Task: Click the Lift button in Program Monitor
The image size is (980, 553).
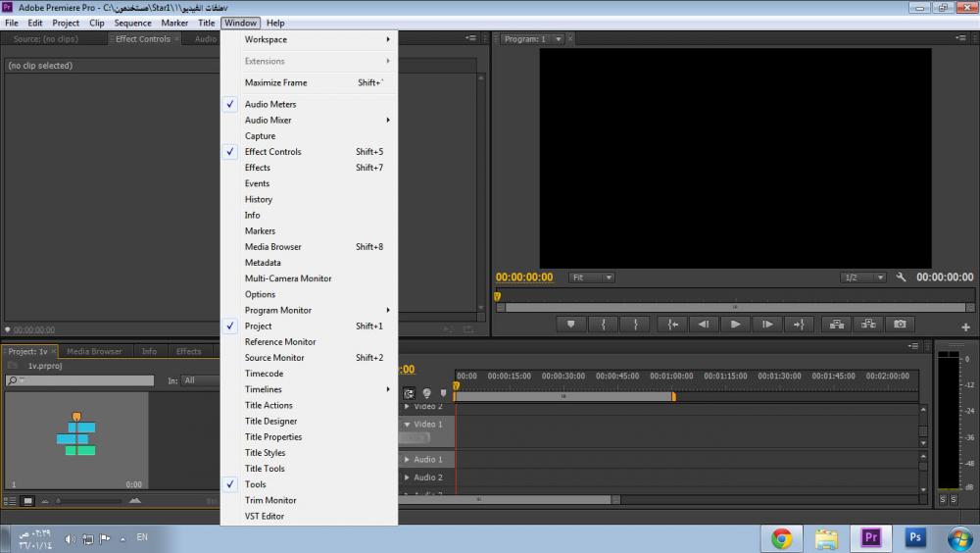Action: click(835, 325)
